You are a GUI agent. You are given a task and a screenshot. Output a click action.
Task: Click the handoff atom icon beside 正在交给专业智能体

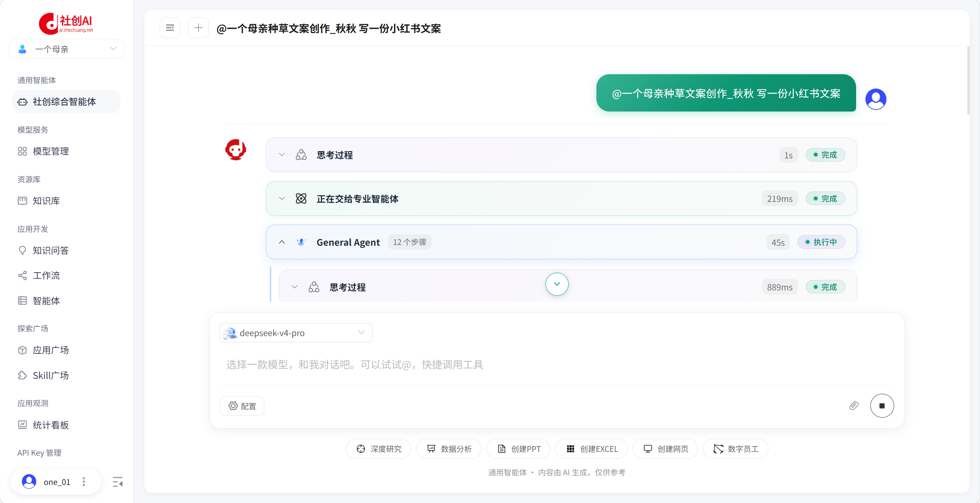point(301,198)
